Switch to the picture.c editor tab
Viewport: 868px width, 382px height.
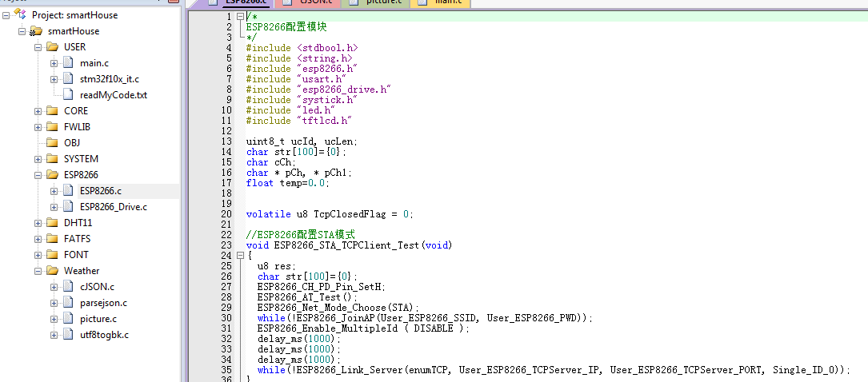[376, 2]
